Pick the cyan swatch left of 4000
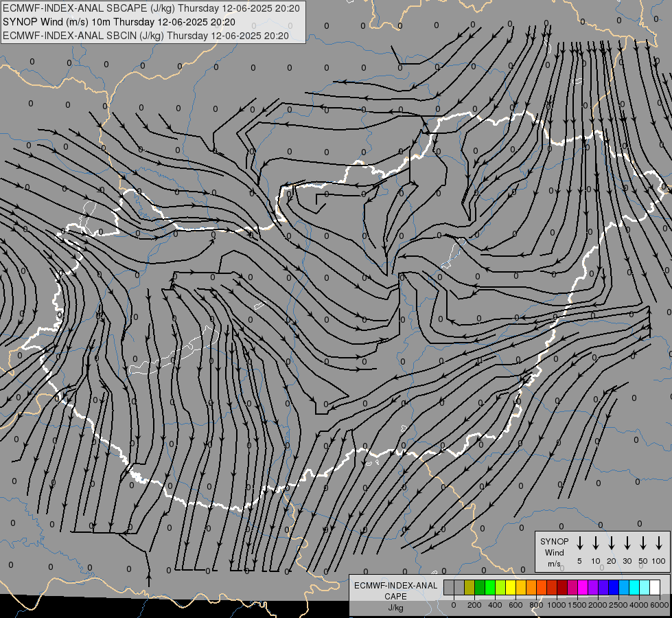672x618 pixels. [x=634, y=587]
